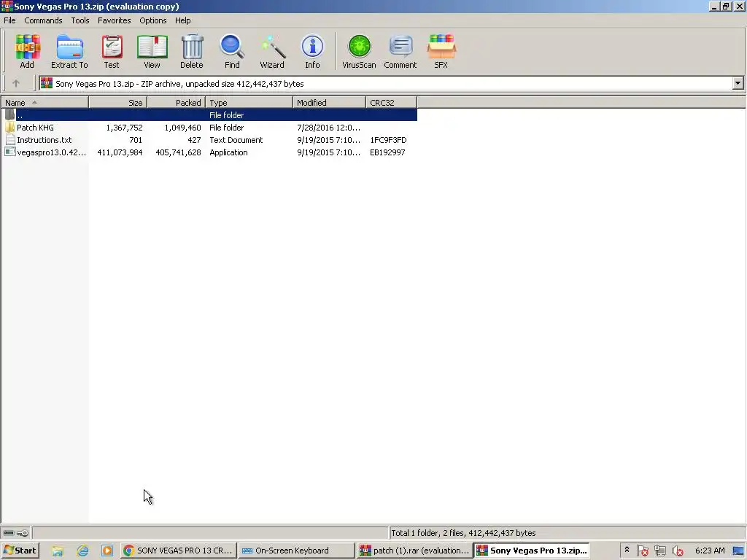The image size is (747, 560).
Task: Click the Action Center flag tray icon
Action: tap(643, 551)
